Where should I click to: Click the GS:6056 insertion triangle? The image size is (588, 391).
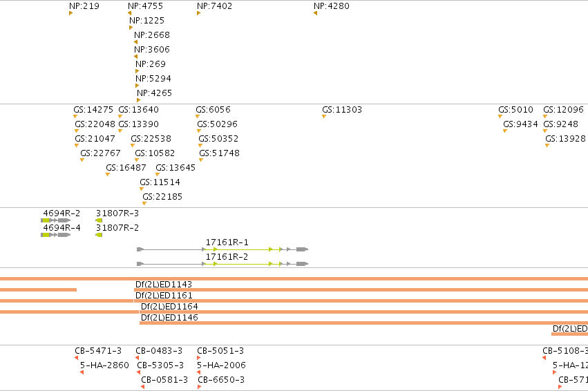coord(198,117)
